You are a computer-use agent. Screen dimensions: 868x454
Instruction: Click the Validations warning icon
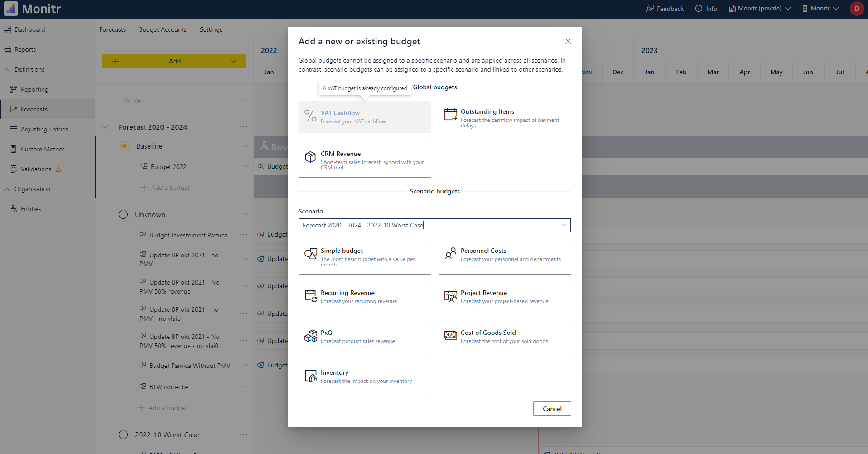pos(58,169)
